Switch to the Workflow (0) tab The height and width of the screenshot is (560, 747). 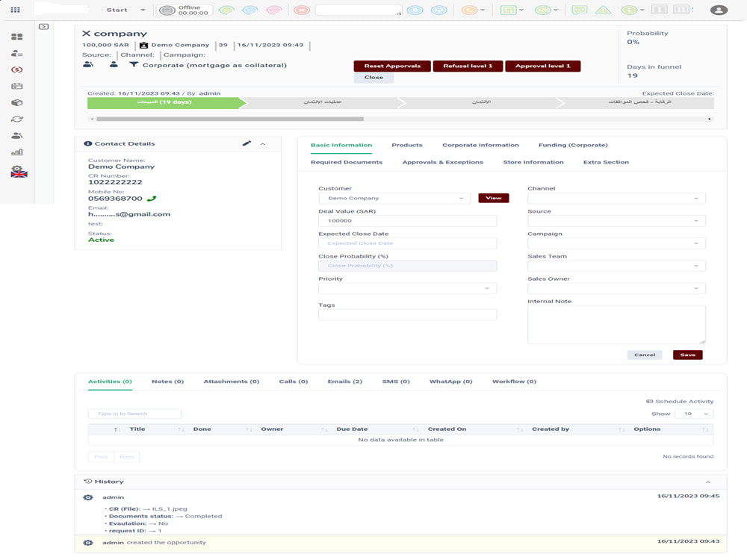pyautogui.click(x=514, y=382)
